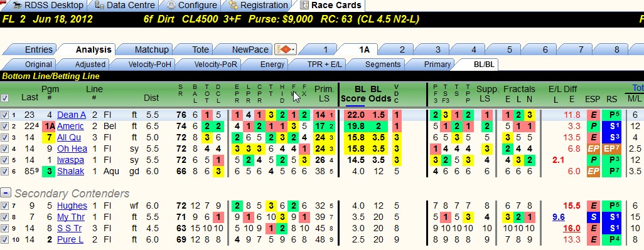644x250 pixels.
Task: Click the Data Centre tab icon
Action: pos(99,6)
